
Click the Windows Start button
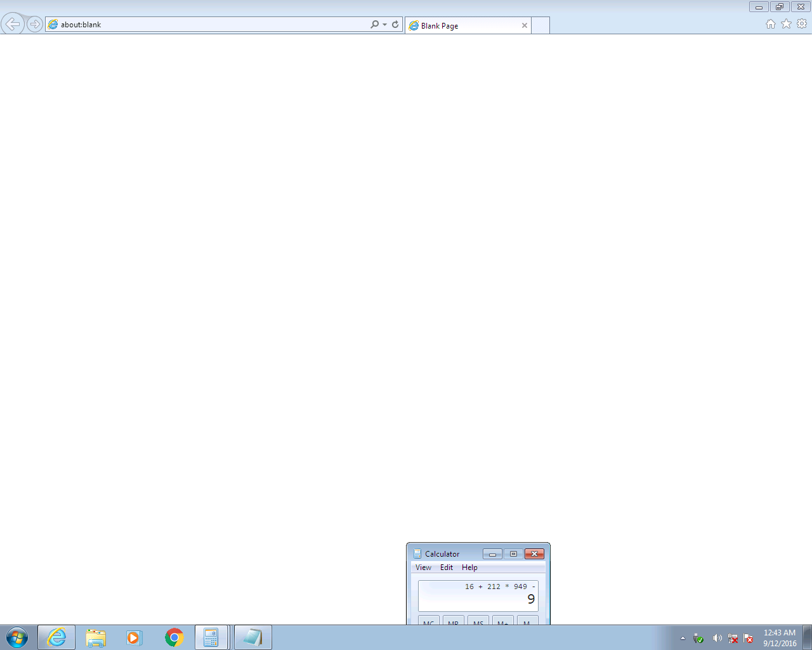[17, 637]
